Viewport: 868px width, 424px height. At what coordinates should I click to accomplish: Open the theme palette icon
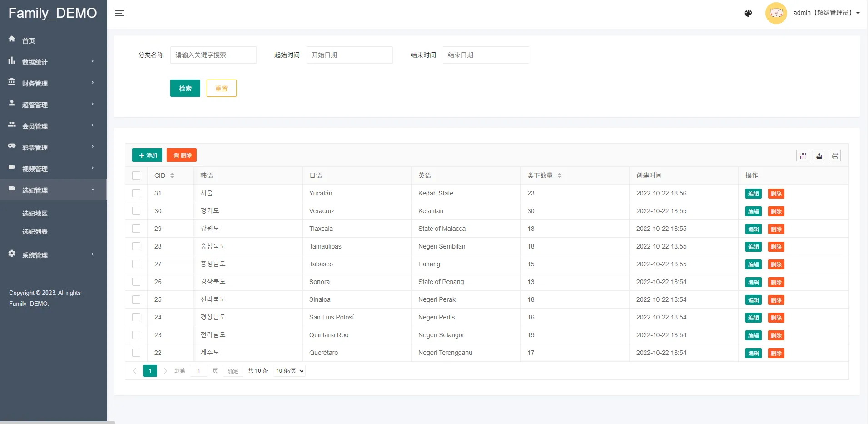(748, 13)
